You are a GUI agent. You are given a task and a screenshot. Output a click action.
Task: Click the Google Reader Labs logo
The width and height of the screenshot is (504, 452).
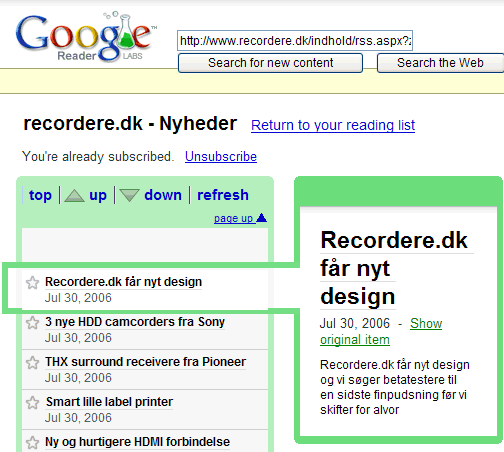click(x=86, y=37)
